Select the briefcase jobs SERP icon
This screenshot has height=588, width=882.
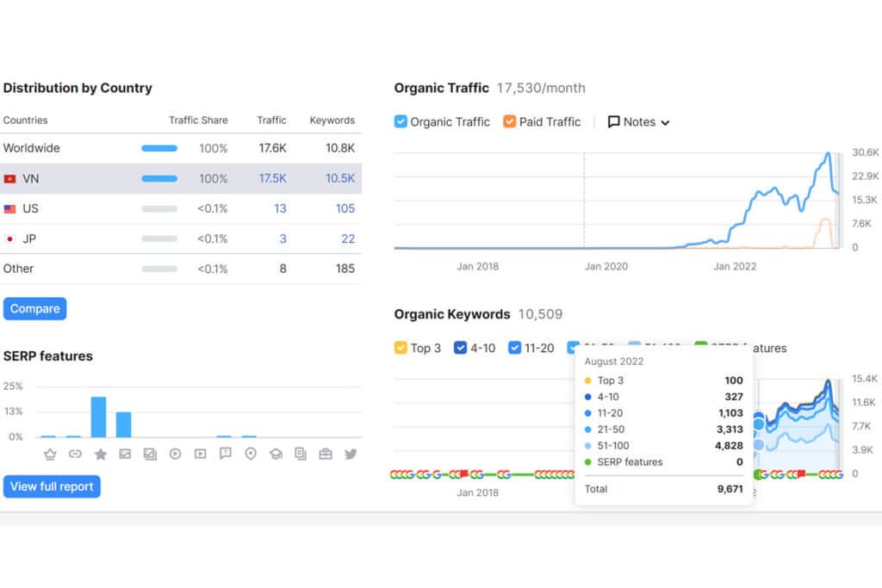(326, 454)
